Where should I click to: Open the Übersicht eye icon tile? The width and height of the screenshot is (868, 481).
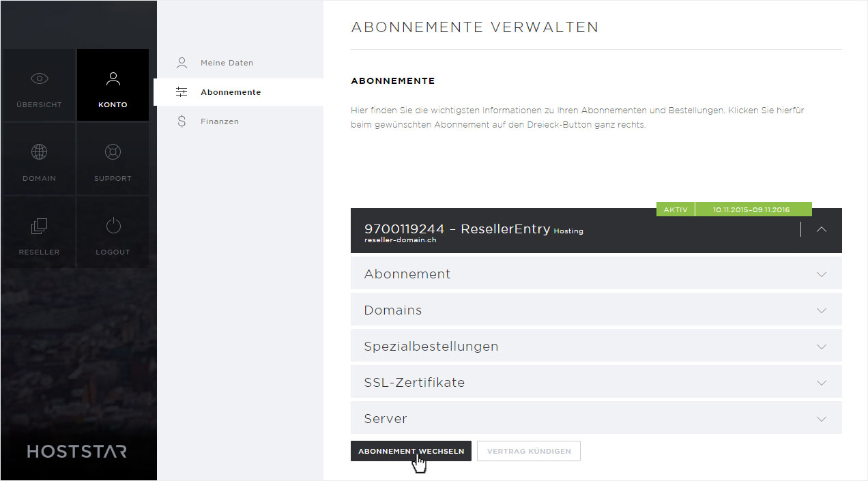click(x=39, y=85)
